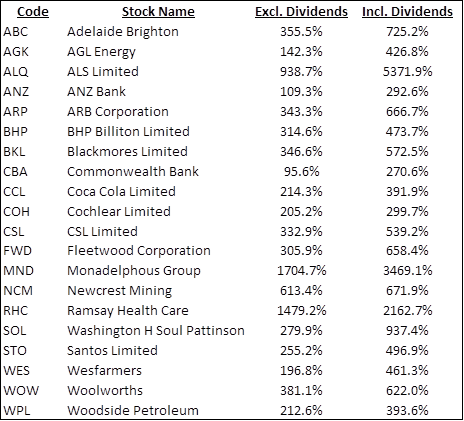
Task: Select the Commonwealth Bank 95.6% cell
Action: (301, 172)
